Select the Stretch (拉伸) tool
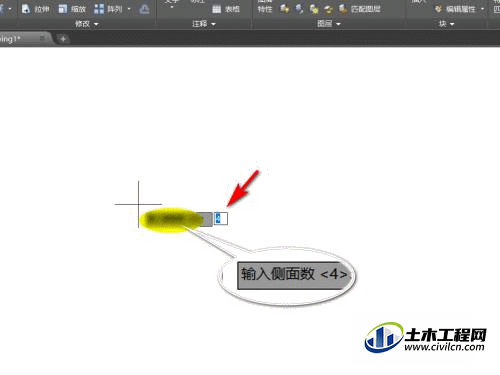Viewport: 500px width, 375px height. point(35,9)
